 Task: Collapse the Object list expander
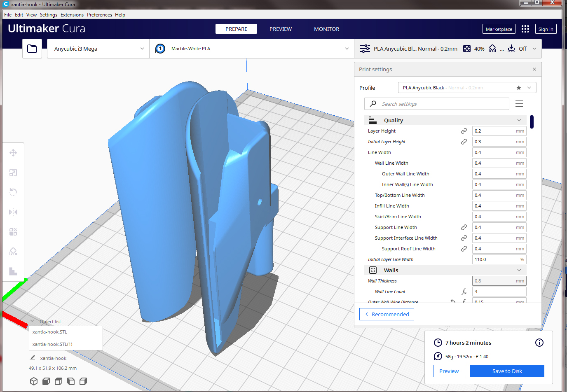(x=32, y=322)
